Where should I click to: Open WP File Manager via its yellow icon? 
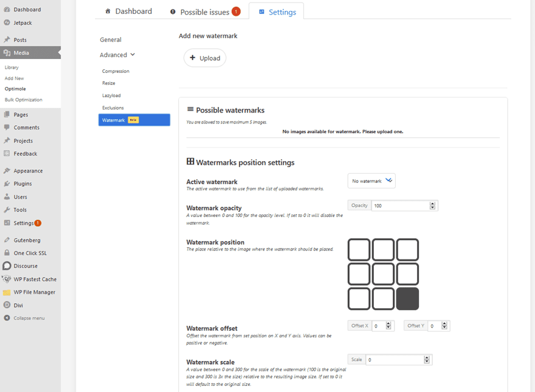click(7, 292)
